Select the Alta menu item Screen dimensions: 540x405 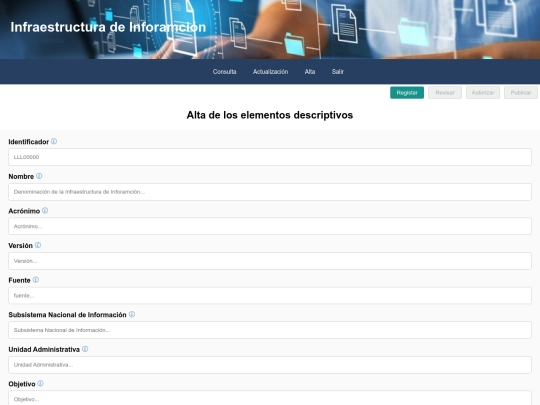[310, 72]
